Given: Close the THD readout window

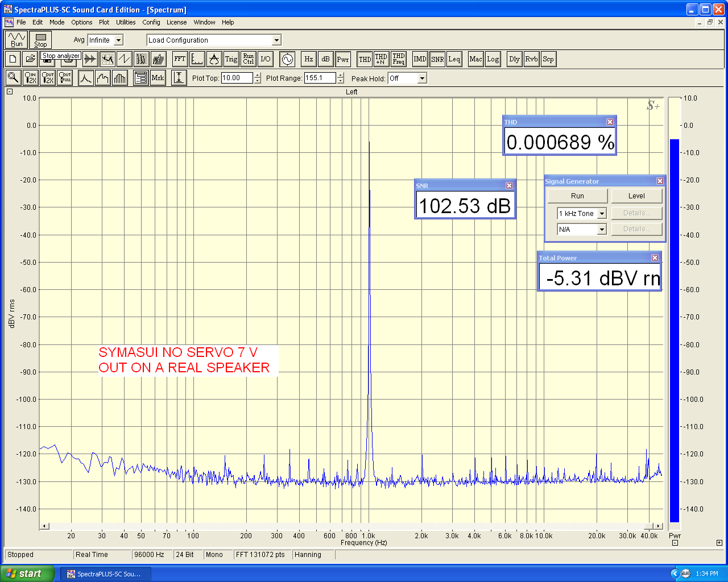Looking at the screenshot, I should click(x=610, y=122).
